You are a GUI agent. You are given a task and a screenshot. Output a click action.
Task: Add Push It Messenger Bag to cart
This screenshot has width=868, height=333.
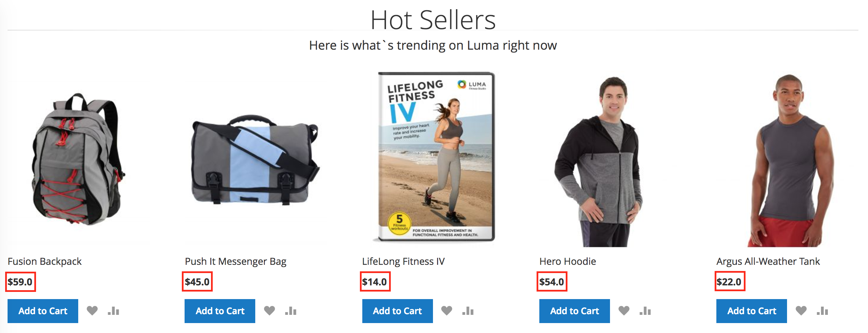coord(220,311)
